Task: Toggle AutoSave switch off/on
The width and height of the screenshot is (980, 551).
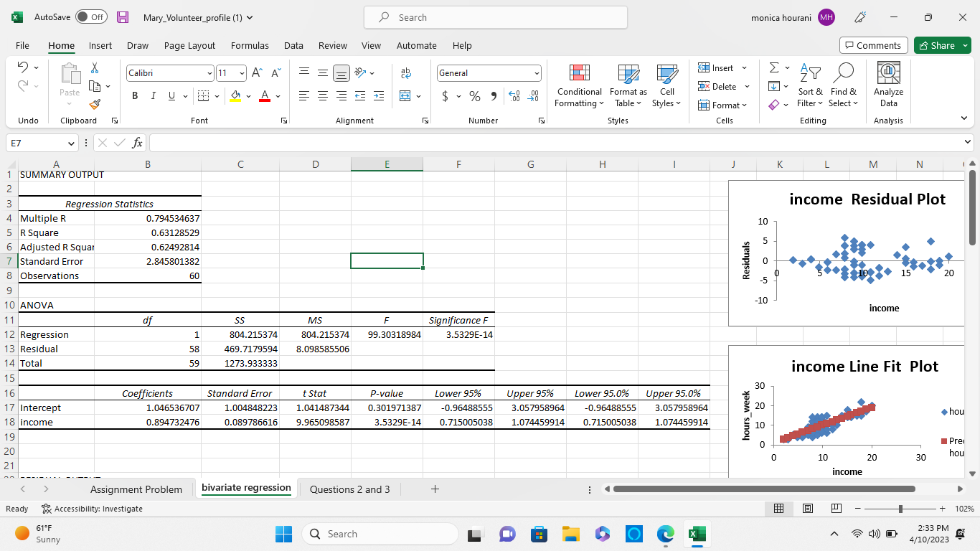Action: [x=91, y=17]
